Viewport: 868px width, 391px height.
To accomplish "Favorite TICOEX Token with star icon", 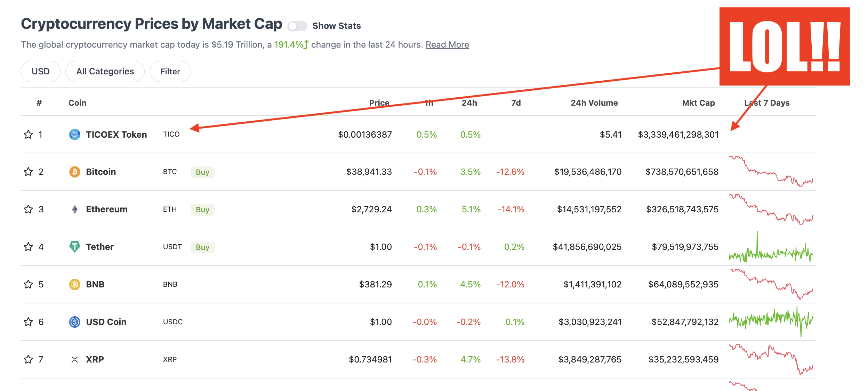I will [x=28, y=135].
